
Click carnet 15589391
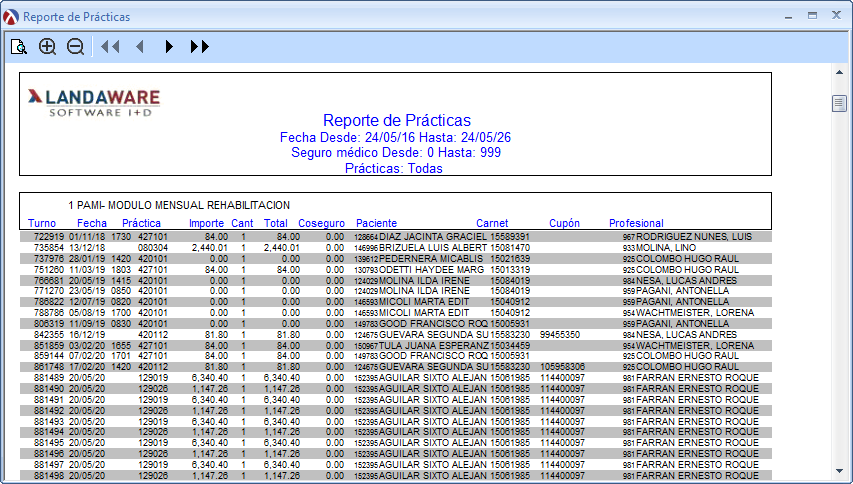(510, 237)
